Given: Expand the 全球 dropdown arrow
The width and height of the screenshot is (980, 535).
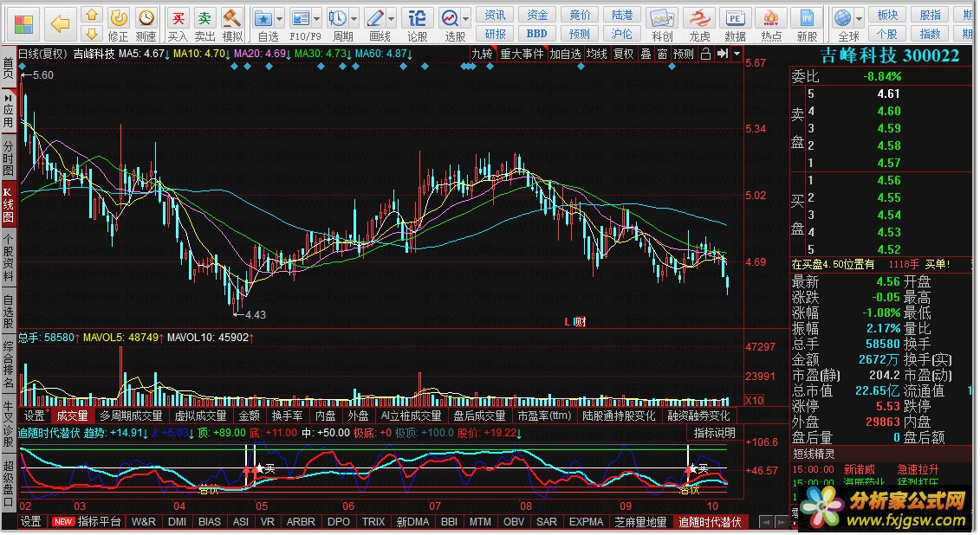Looking at the screenshot, I should pos(860,19).
